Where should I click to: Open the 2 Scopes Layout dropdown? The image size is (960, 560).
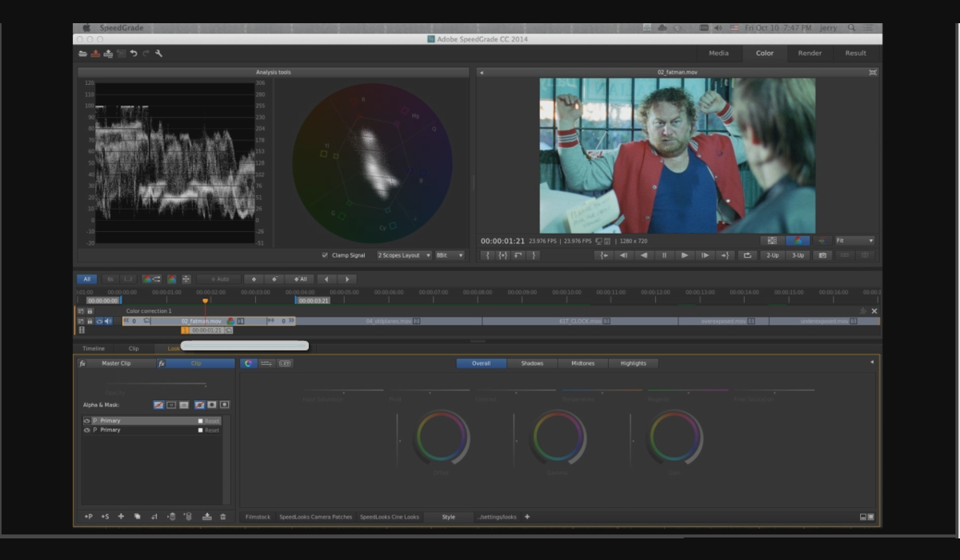[x=404, y=255]
